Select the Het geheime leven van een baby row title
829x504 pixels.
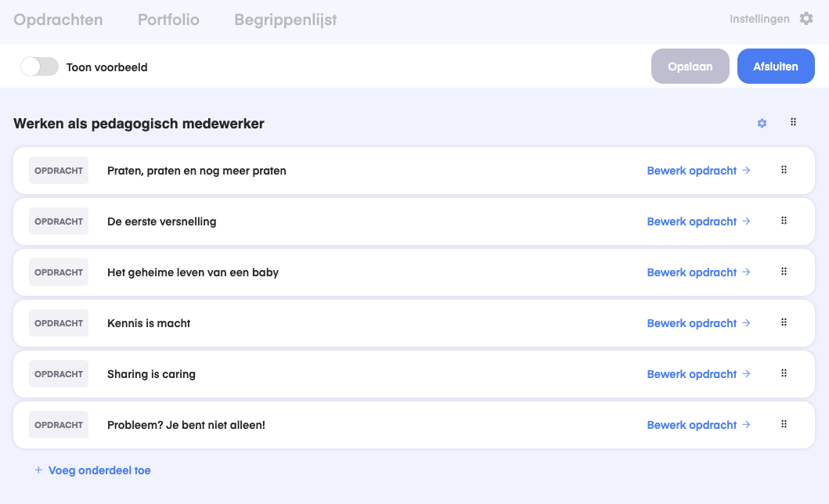(x=193, y=272)
